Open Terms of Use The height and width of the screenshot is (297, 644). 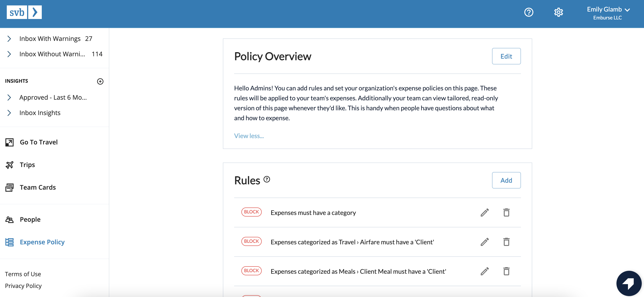tap(23, 274)
